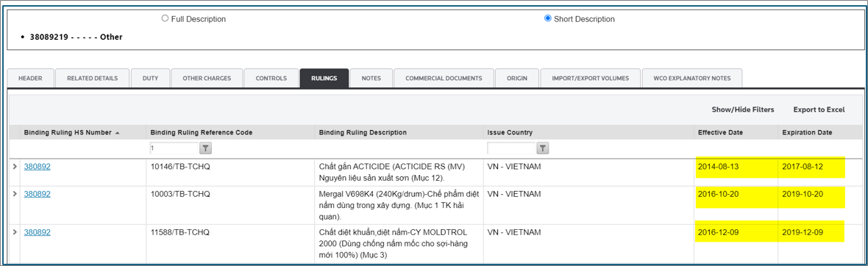868x266 pixels.
Task: Go to the OTHER CHARGES tab
Action: tap(207, 79)
